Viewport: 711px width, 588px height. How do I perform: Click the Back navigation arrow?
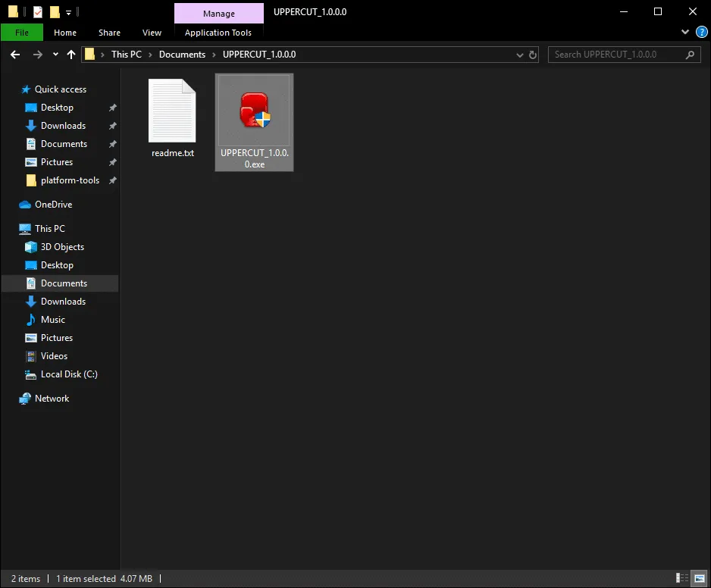(x=14, y=54)
